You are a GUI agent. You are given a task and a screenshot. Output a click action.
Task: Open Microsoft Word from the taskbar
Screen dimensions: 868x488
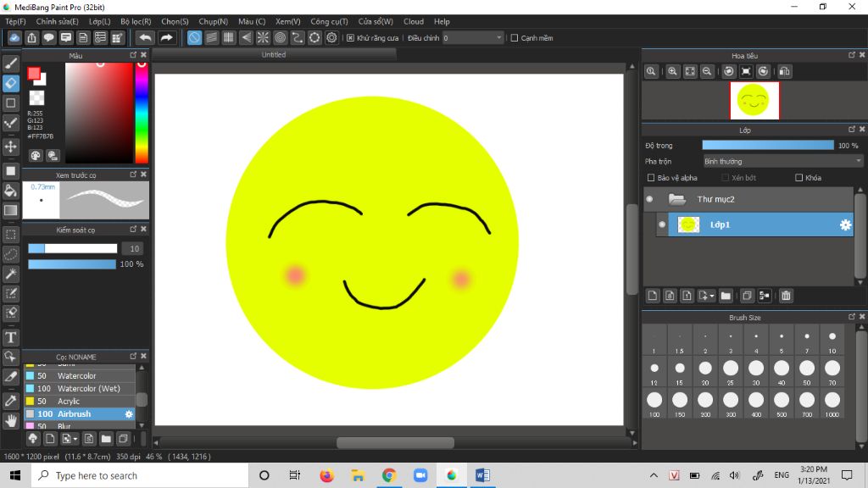click(x=482, y=475)
